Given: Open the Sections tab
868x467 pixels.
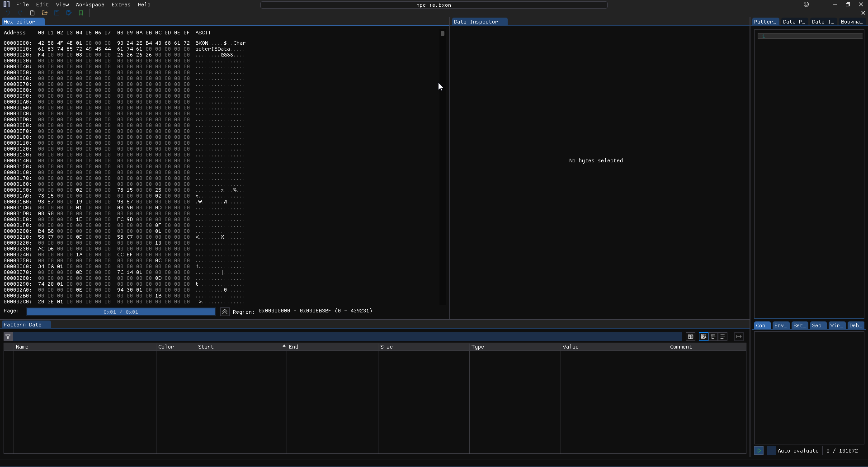Looking at the screenshot, I should coord(818,325).
